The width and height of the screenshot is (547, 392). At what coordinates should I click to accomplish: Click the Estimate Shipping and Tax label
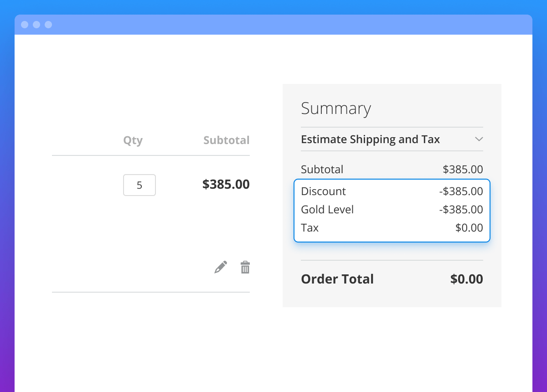pyautogui.click(x=370, y=139)
